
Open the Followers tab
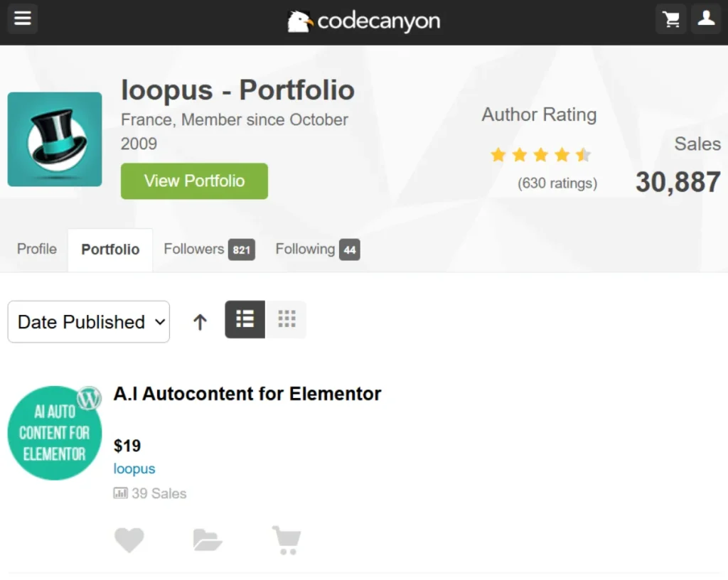coord(210,249)
